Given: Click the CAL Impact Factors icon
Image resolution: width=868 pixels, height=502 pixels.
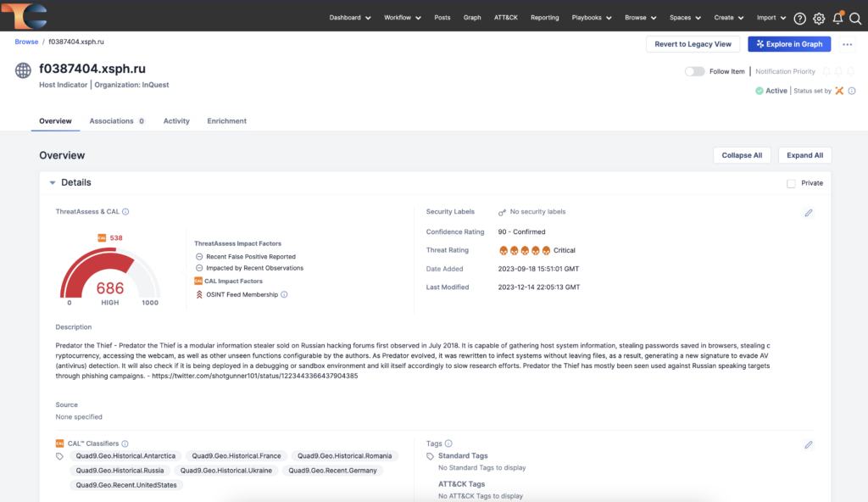Looking at the screenshot, I should tap(198, 281).
